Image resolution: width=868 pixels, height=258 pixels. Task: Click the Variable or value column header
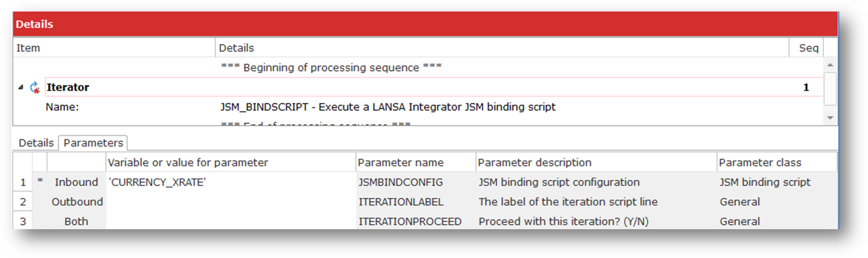(188, 163)
